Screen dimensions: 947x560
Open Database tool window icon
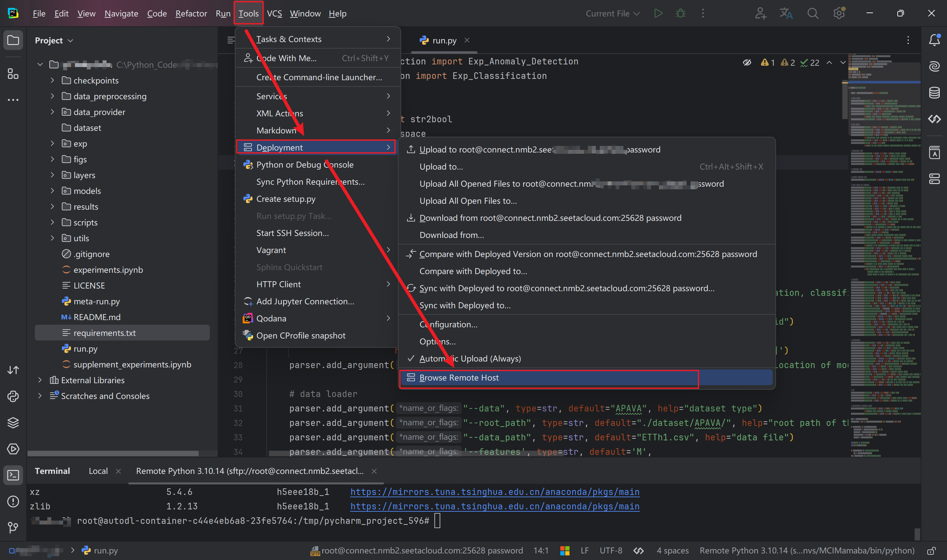pos(934,93)
